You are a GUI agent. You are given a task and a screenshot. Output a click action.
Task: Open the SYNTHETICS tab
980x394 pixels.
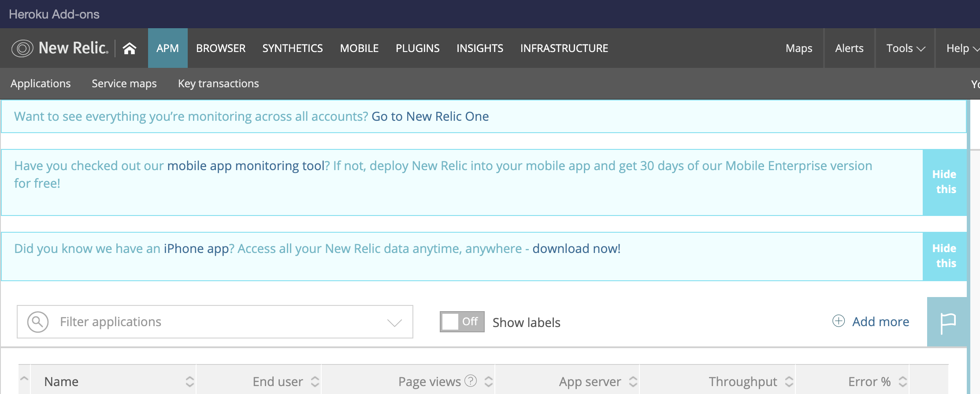coord(293,48)
